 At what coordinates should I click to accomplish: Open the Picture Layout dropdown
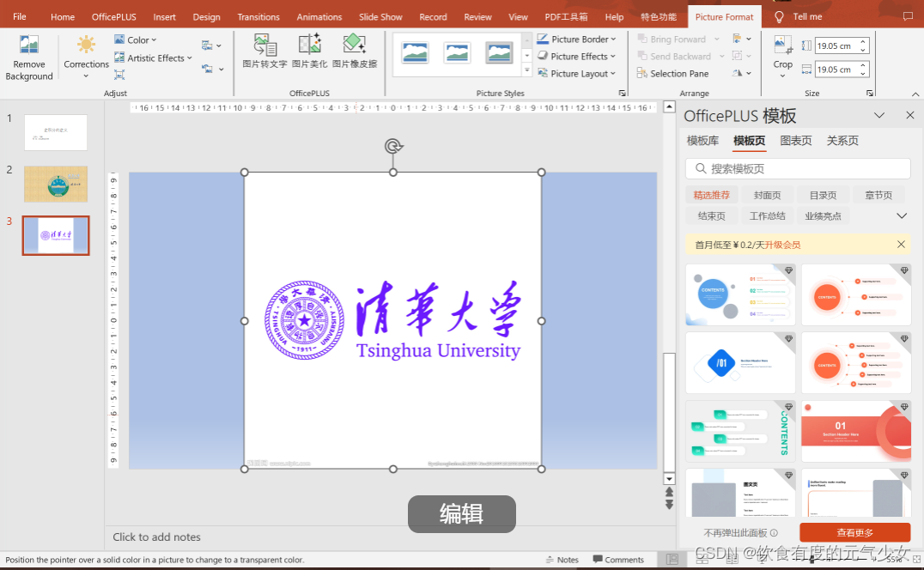(576, 73)
